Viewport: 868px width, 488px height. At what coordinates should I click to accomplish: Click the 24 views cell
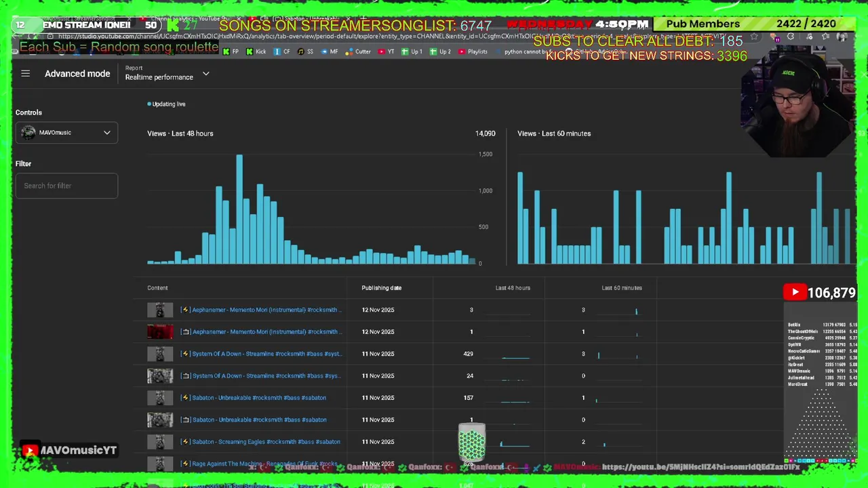pos(470,375)
